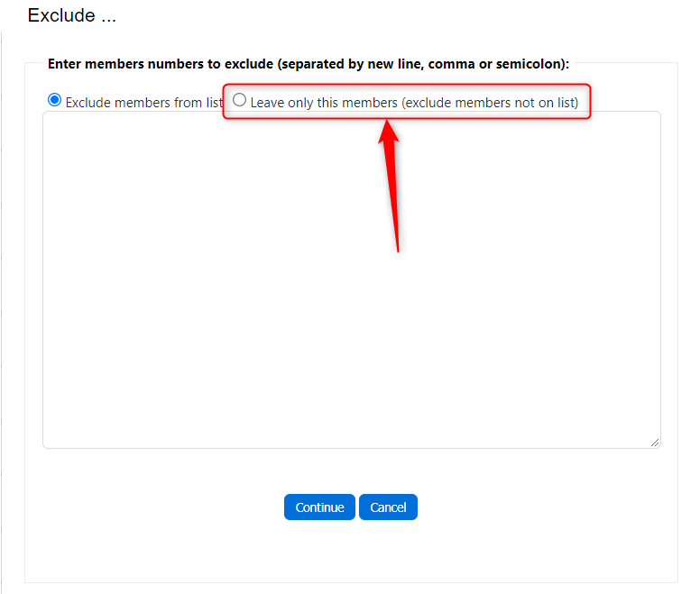700x594 pixels.
Task: Click inside the member numbers text area
Action: click(x=351, y=279)
